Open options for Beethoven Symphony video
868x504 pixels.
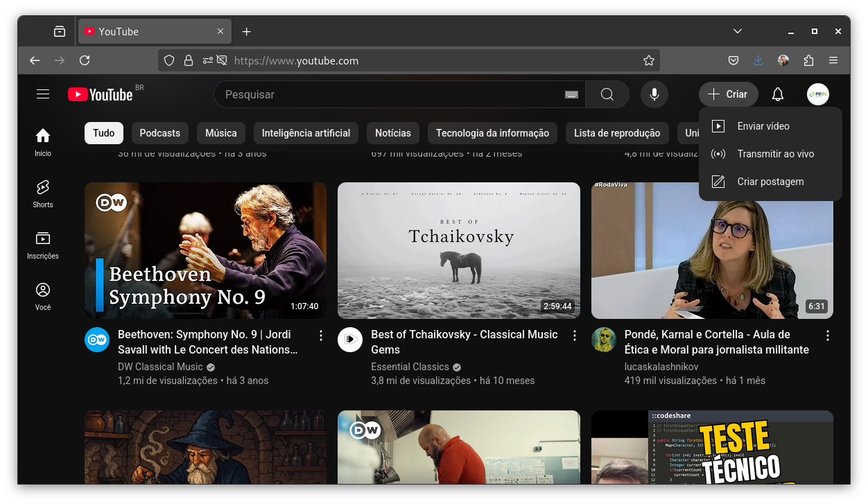click(x=320, y=336)
